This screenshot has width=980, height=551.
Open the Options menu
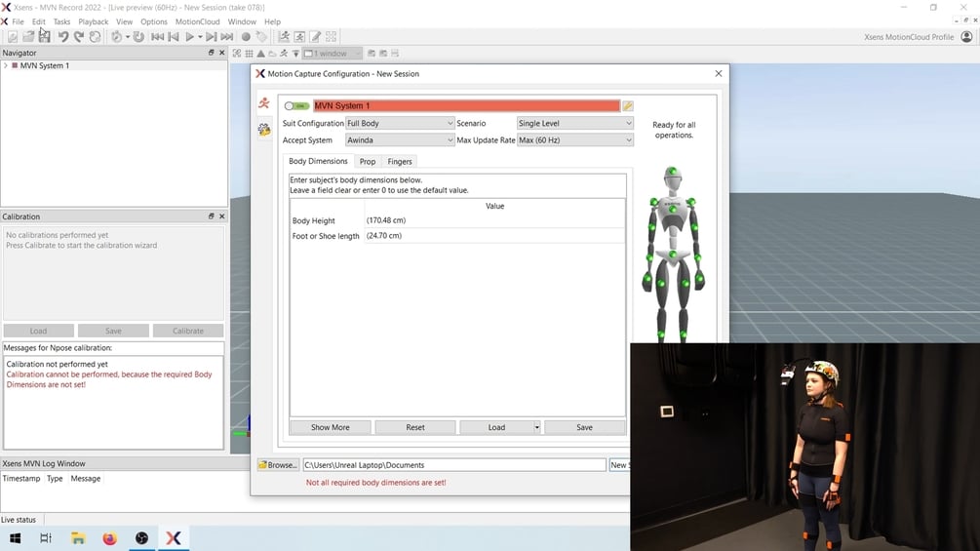[x=154, y=21]
